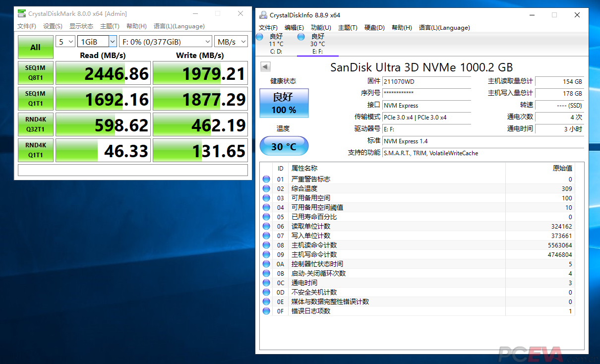600x364 pixels.
Task: Open CrystalDiskInfo 硬盘(D) menu
Action: pos(374,28)
